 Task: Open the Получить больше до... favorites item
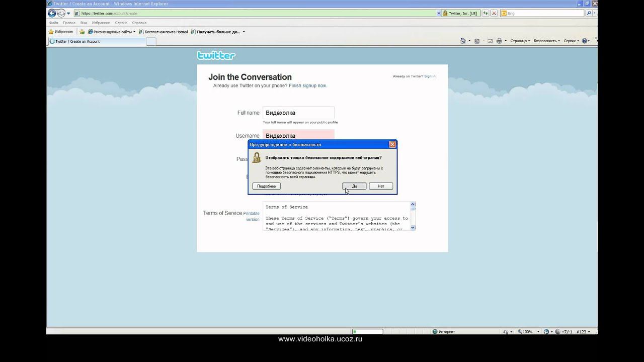218,32
